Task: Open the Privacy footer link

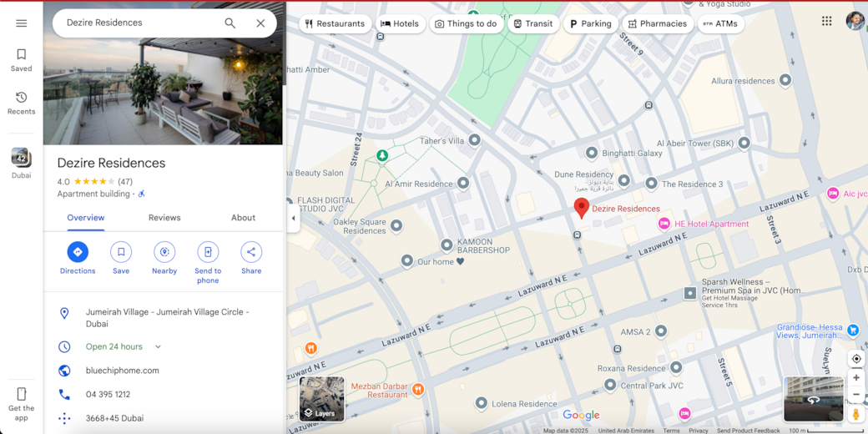Action: [x=698, y=431]
